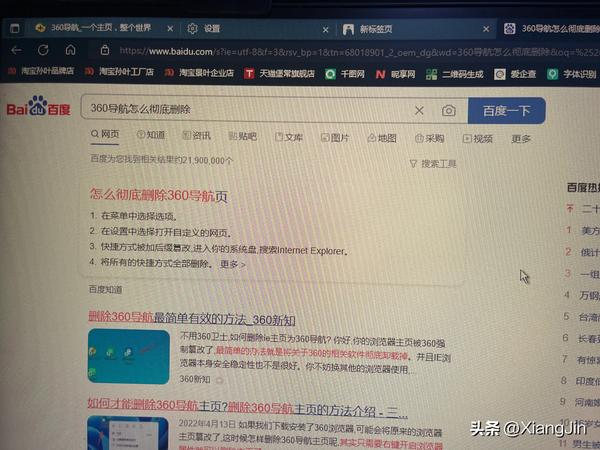This screenshot has height=450, width=600.
Task: Open 千图网 bookmark
Action: (345, 73)
